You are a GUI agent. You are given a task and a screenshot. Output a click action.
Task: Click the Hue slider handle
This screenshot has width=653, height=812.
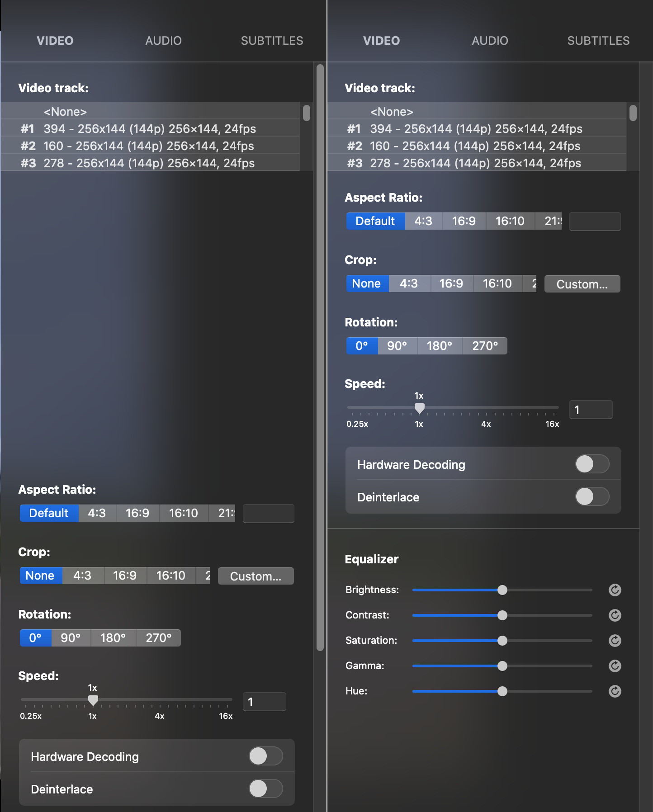click(502, 691)
